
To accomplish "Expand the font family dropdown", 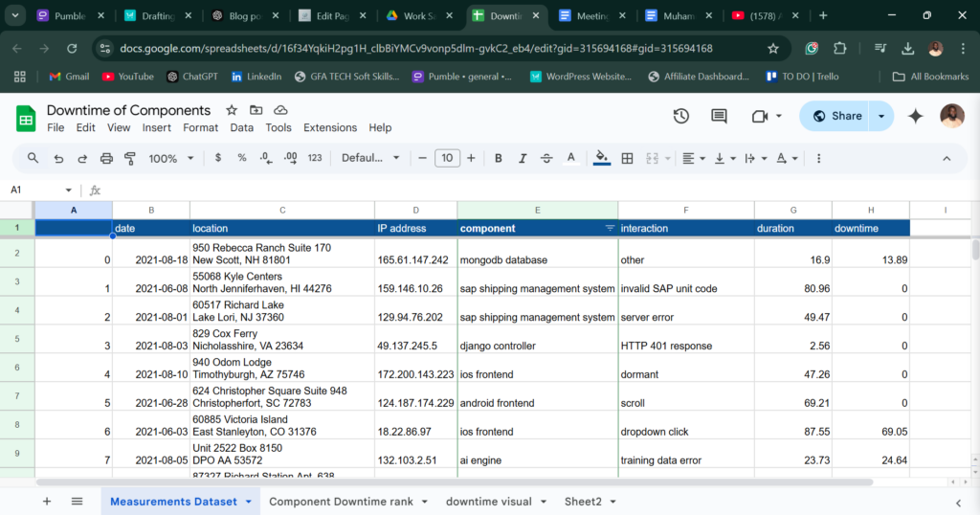I will (367, 158).
